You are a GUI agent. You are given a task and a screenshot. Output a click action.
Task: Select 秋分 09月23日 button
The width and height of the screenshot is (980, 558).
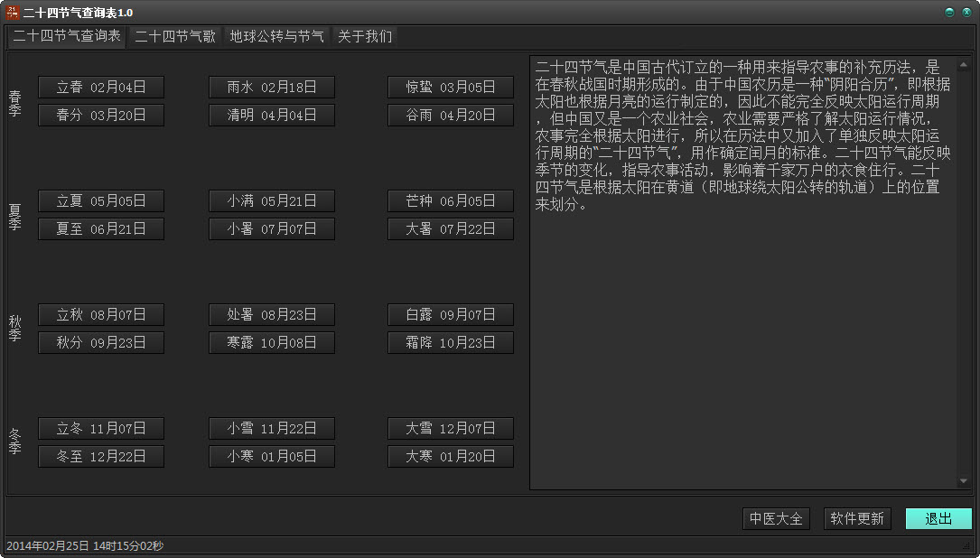pyautogui.click(x=101, y=342)
